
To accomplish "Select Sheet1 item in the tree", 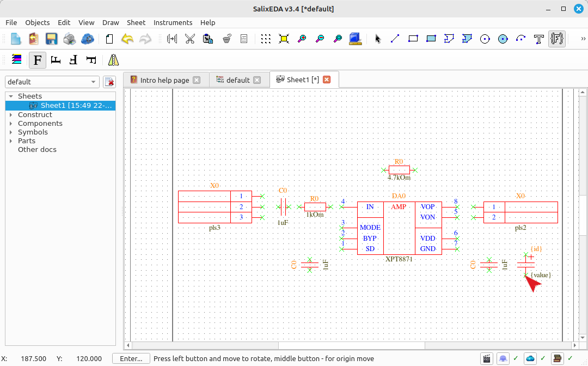I will (x=60, y=106).
